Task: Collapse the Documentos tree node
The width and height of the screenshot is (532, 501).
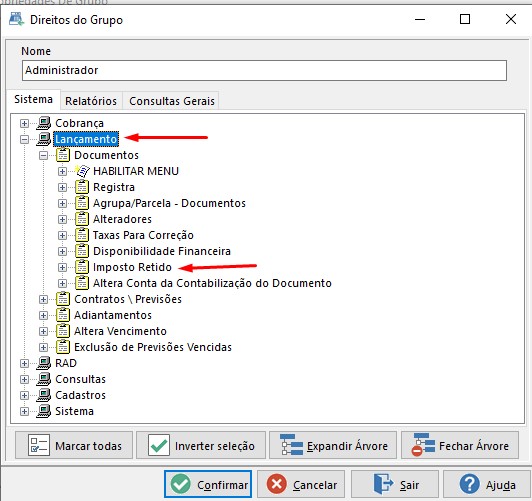Action: (43, 155)
